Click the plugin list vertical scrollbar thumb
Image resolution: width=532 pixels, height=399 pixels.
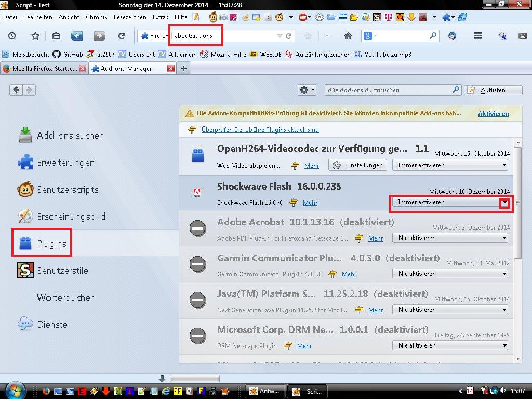pos(517,203)
